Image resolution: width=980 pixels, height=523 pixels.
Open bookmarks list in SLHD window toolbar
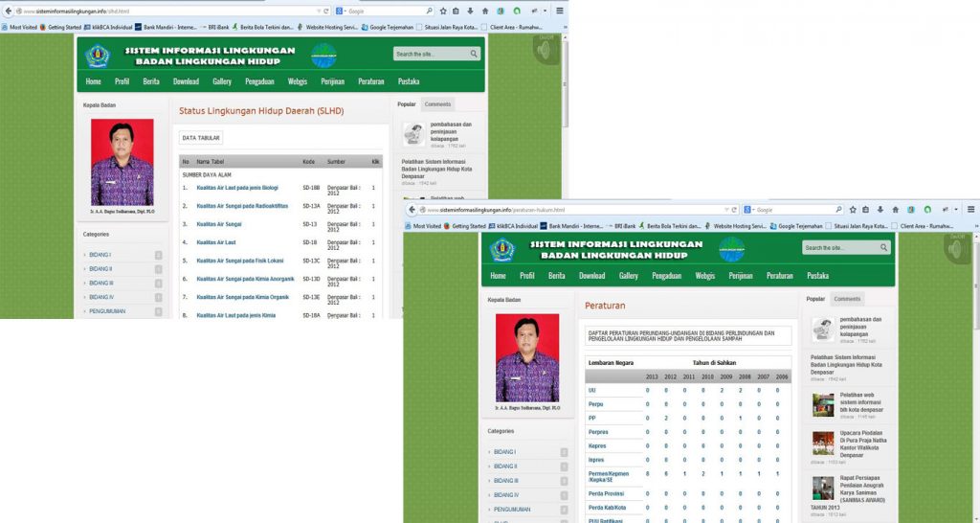[x=457, y=11]
